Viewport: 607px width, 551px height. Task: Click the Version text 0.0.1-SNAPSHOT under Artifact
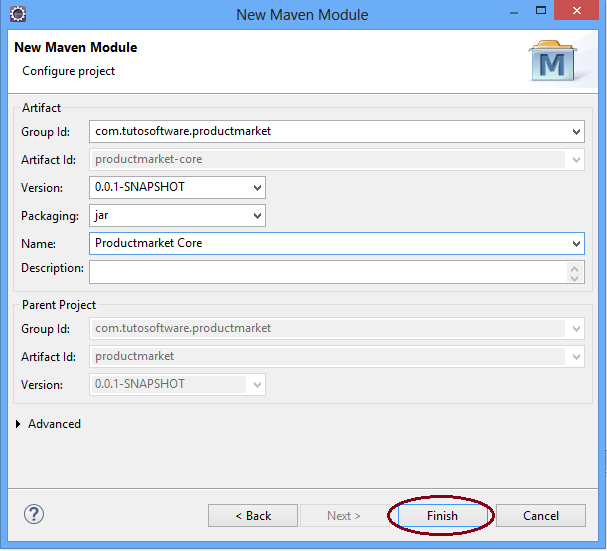coord(140,187)
